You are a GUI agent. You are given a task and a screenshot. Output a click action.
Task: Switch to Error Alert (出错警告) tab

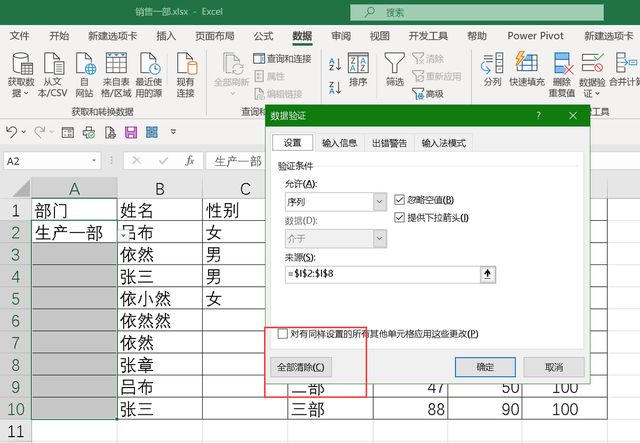(389, 143)
